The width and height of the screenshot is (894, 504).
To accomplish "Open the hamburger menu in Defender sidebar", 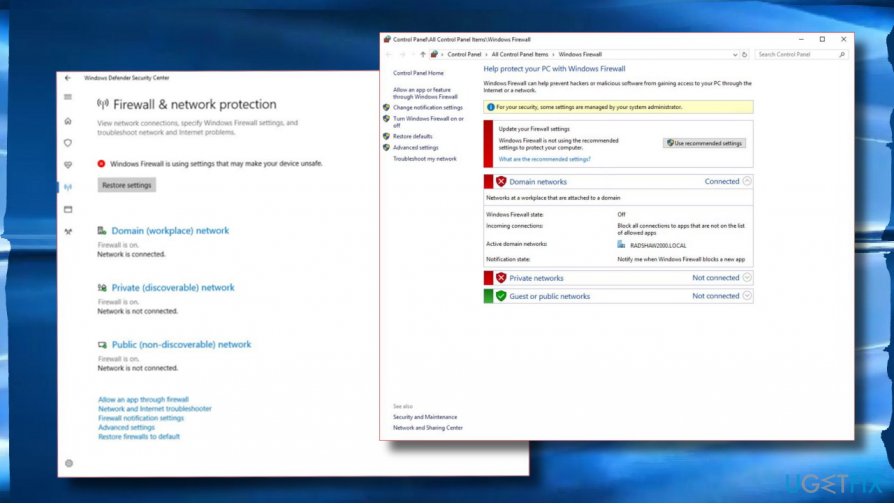I will (x=68, y=97).
